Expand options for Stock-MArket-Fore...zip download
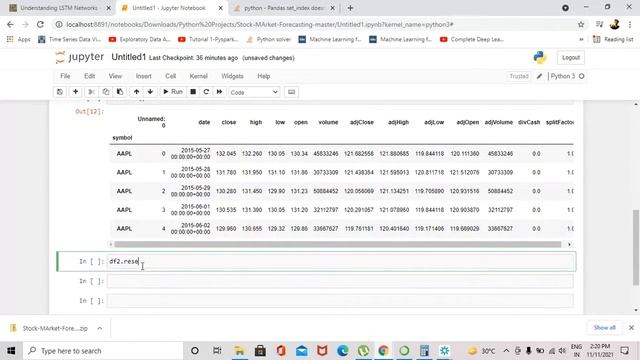The width and height of the screenshot is (640, 360). point(100,328)
